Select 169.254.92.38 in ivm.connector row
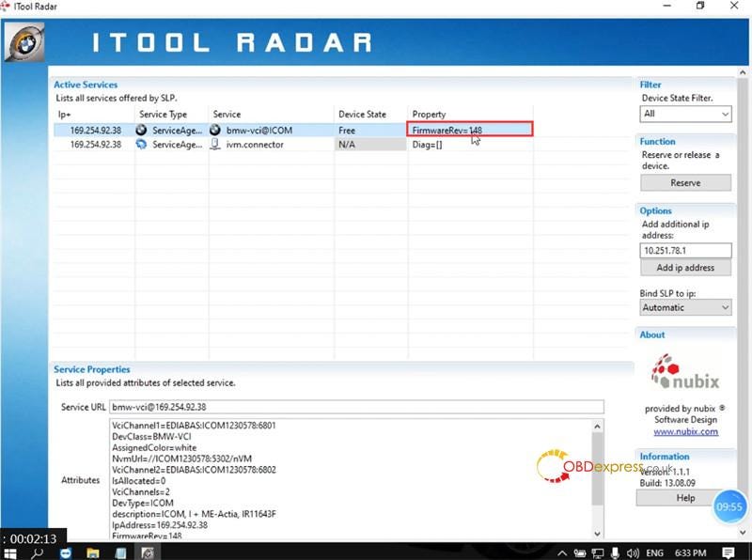752x560 pixels. tap(96, 144)
